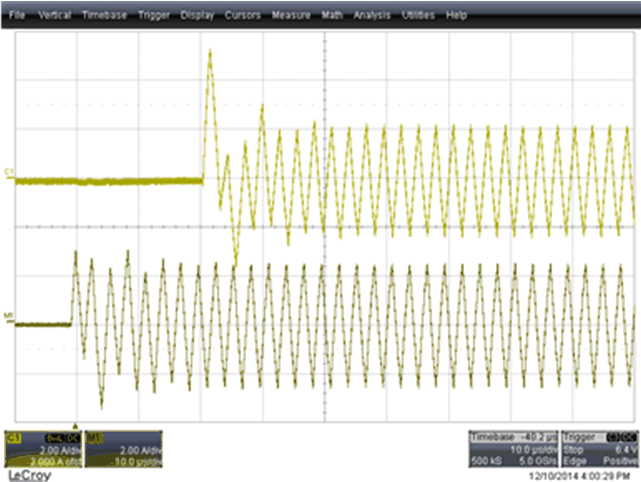
Task: Select the C1 trace marker on left edge
Action: (9, 174)
